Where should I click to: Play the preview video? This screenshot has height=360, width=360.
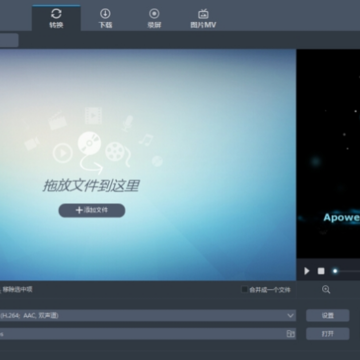tap(307, 271)
